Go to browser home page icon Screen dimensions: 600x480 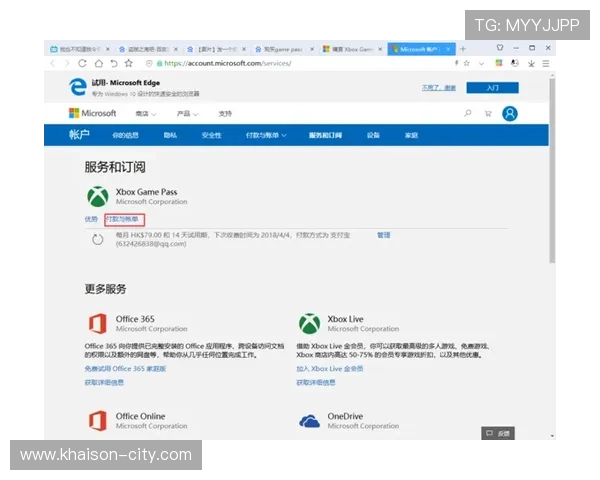99,63
